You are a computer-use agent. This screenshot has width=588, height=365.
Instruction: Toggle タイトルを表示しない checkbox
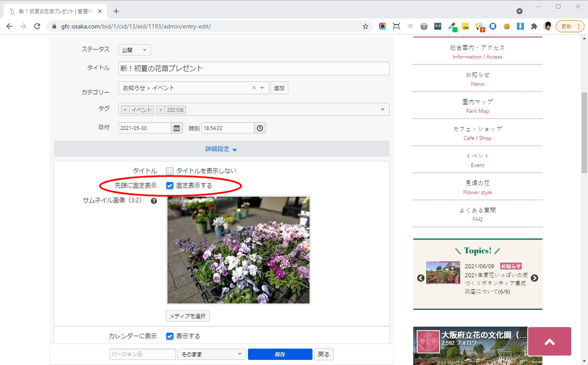[170, 171]
